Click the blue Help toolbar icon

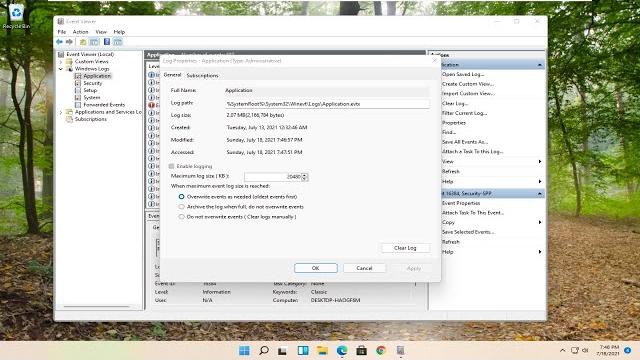point(107,42)
